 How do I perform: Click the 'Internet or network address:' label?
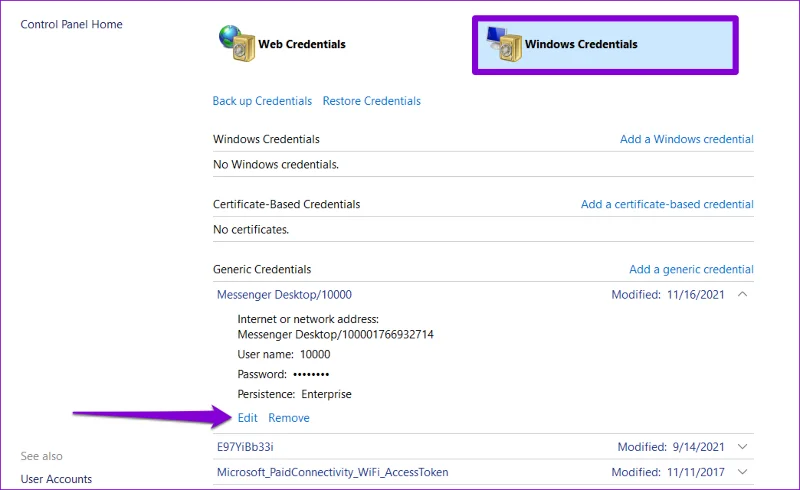click(308, 320)
